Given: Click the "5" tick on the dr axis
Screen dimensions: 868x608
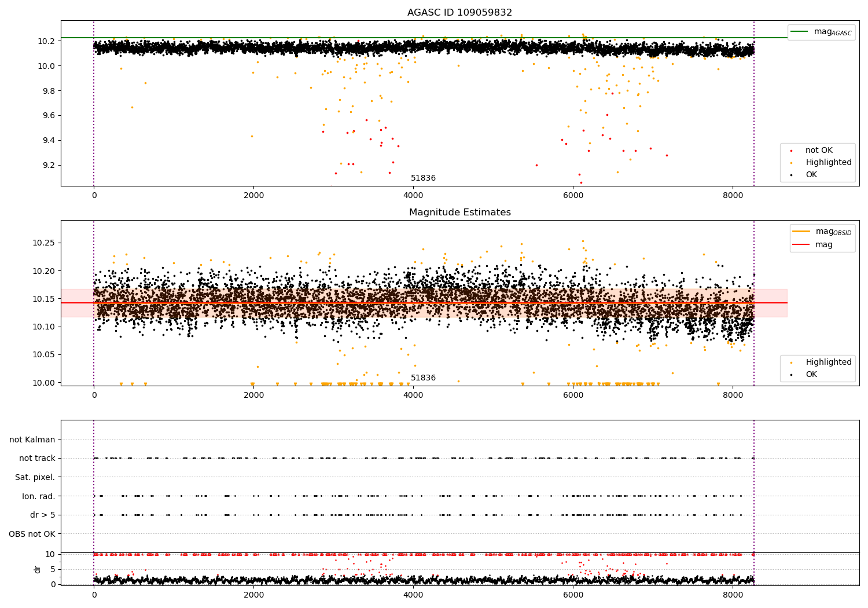Looking at the screenshot, I should [x=53, y=569].
